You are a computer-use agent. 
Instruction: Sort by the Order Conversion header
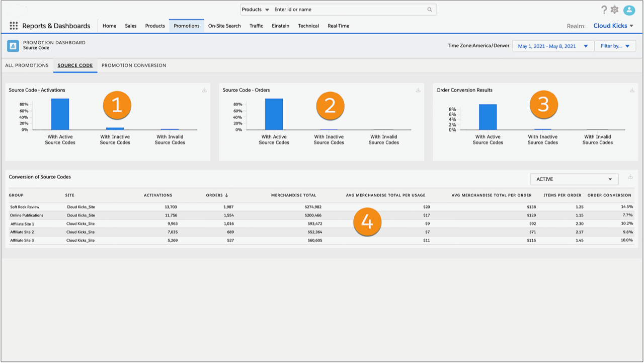(x=609, y=195)
